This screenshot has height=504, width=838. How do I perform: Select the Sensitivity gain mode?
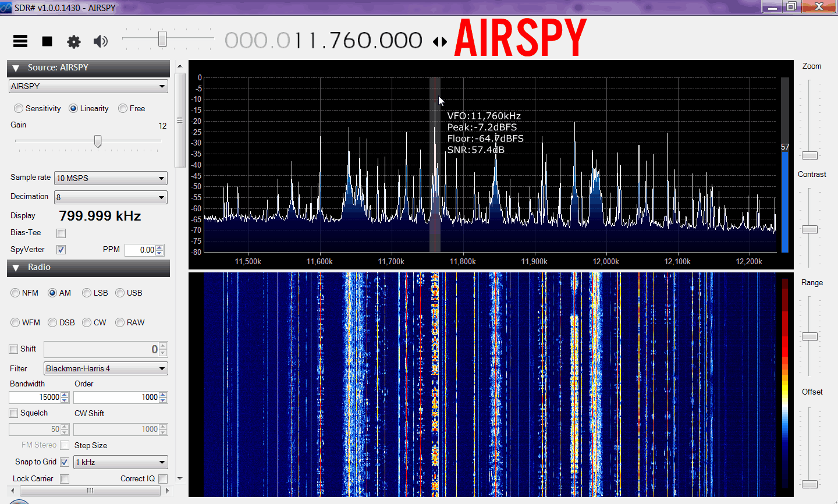pos(19,108)
